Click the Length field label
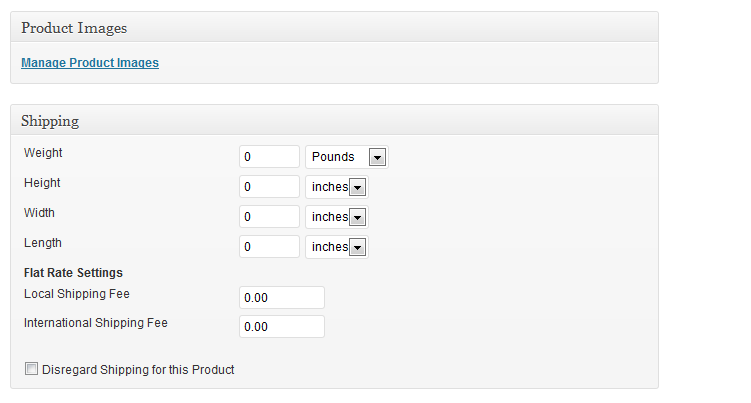The image size is (751, 403). point(43,243)
